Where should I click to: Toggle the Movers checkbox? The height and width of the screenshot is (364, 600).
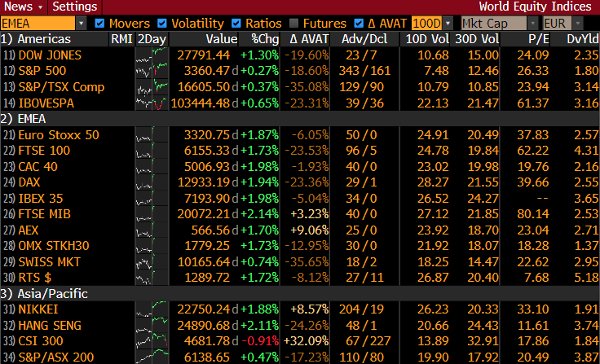pos(99,24)
